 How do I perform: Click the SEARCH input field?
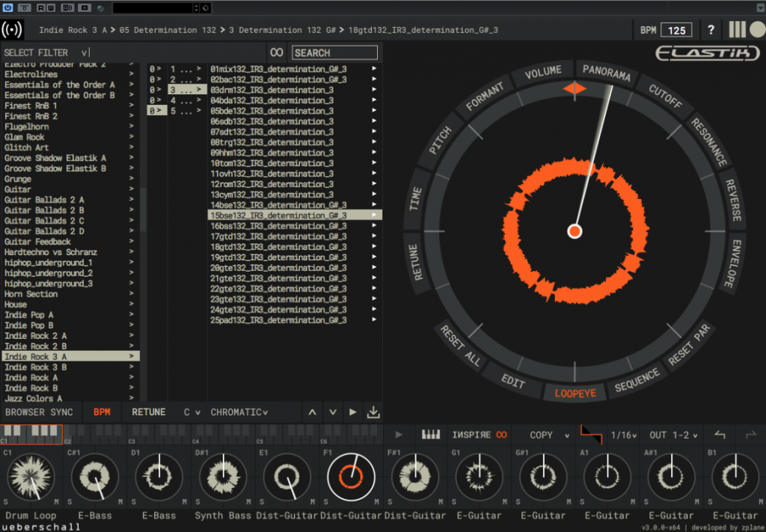[334, 52]
